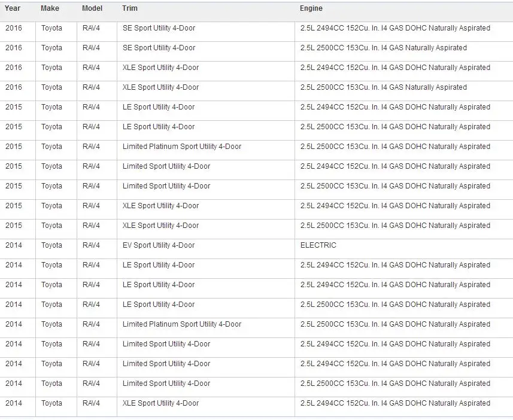Screen dimensions: 513x420
Task: Click Toyota in the EV Sport Utility row
Action: pyautogui.click(x=51, y=245)
